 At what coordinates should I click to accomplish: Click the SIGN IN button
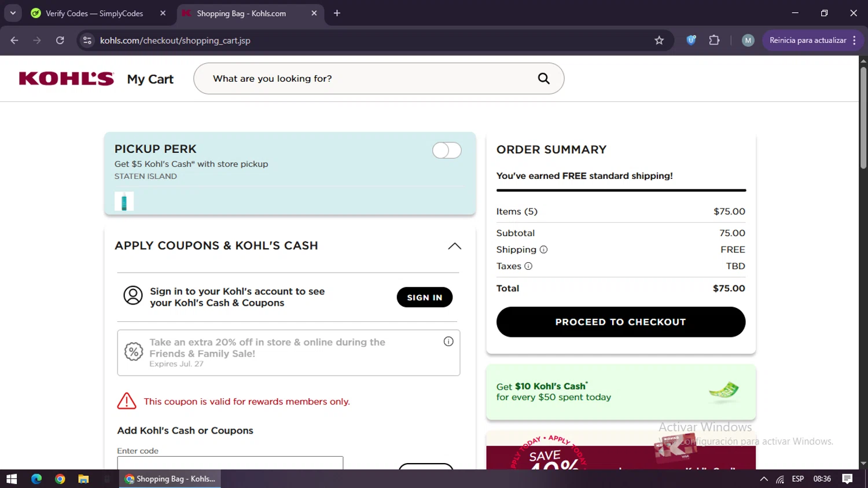click(x=425, y=297)
